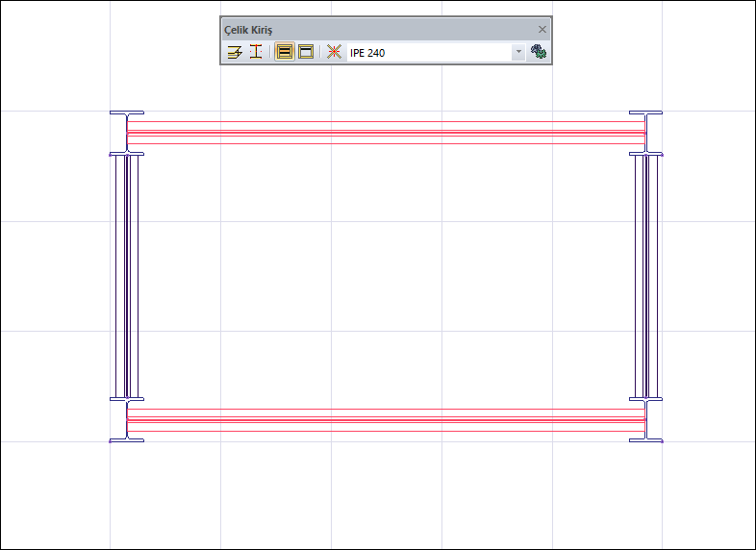Toggle the hollow-frame beam display button
The width and height of the screenshot is (756, 550).
coord(306,52)
